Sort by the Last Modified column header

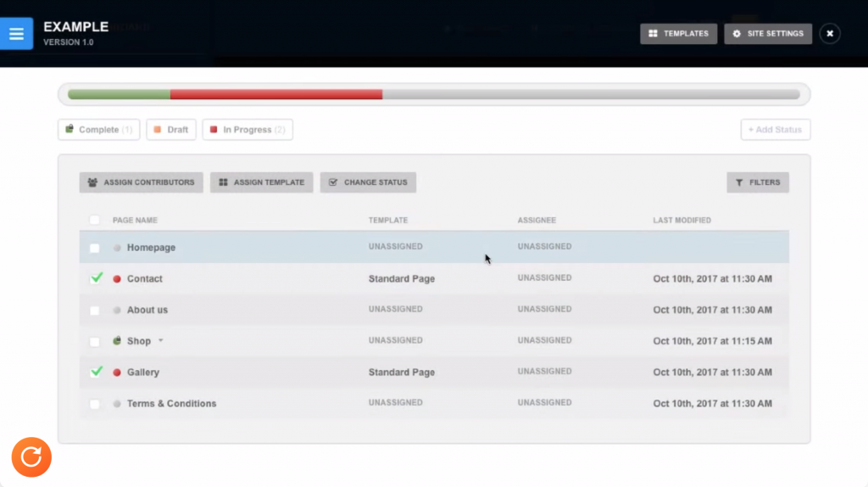coord(682,221)
